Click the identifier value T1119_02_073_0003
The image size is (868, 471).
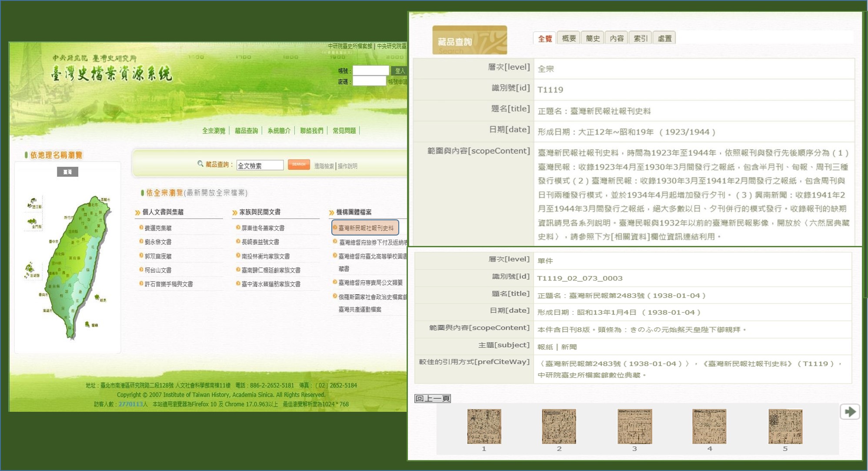pos(580,278)
